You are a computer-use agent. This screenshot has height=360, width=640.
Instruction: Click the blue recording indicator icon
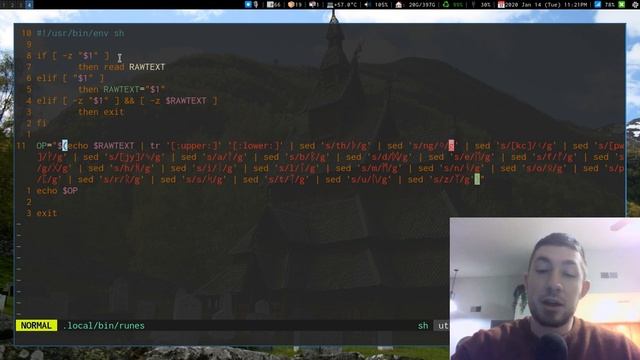click(x=248, y=4)
